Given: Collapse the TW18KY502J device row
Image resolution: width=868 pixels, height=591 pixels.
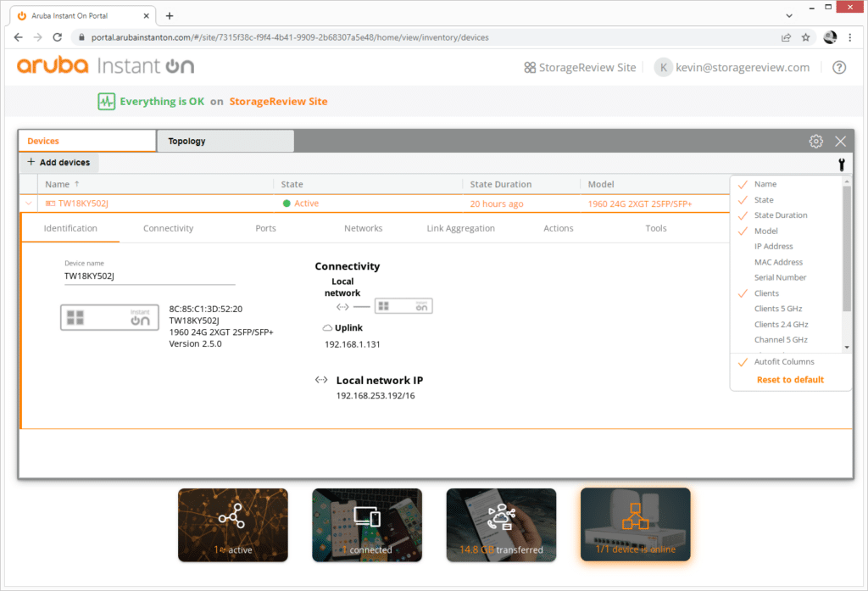Looking at the screenshot, I should (x=29, y=204).
